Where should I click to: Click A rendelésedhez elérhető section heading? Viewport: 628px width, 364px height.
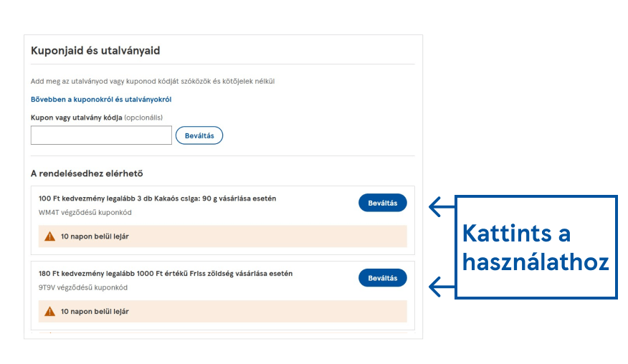coord(87,173)
